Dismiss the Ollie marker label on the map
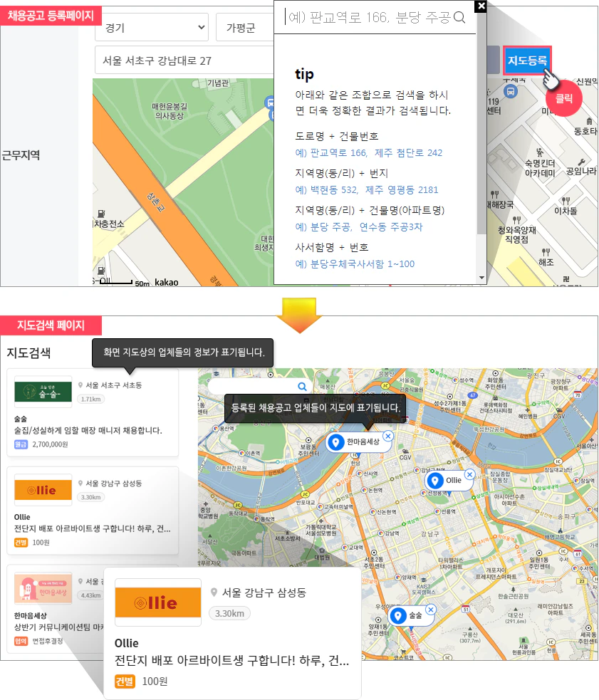The height and width of the screenshot is (700, 599). [x=469, y=473]
